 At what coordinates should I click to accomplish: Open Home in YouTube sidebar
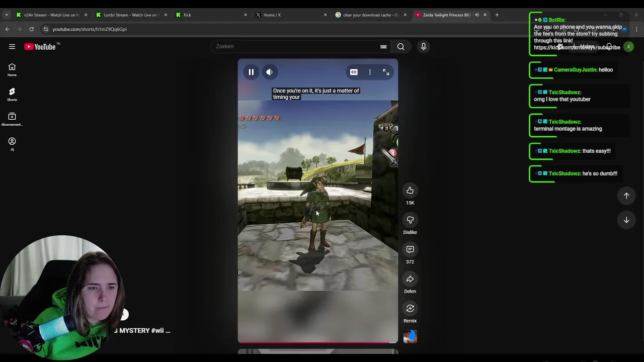pos(12,70)
